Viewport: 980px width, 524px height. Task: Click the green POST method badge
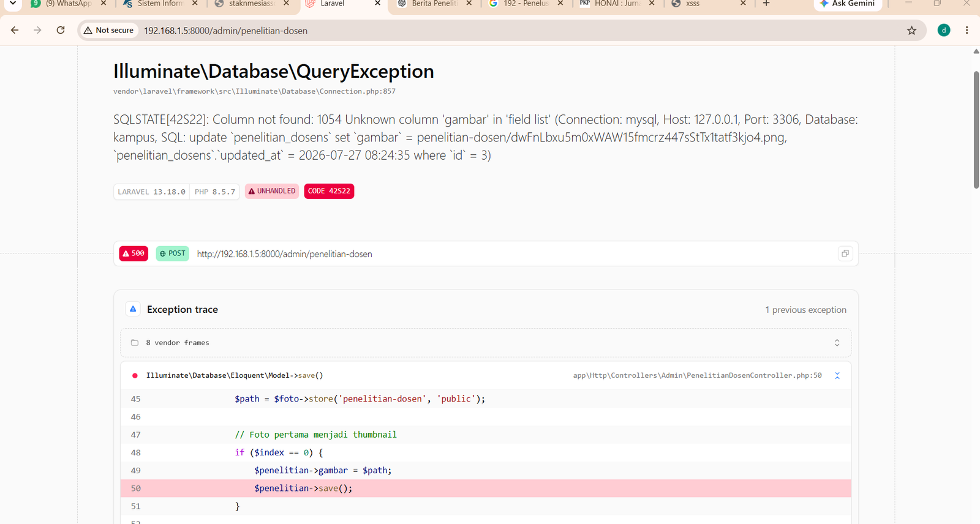173,253
